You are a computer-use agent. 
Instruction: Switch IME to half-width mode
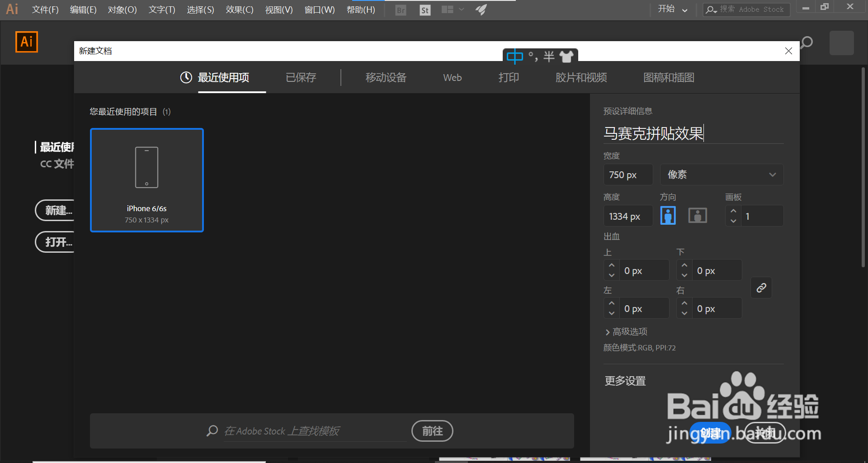click(548, 57)
